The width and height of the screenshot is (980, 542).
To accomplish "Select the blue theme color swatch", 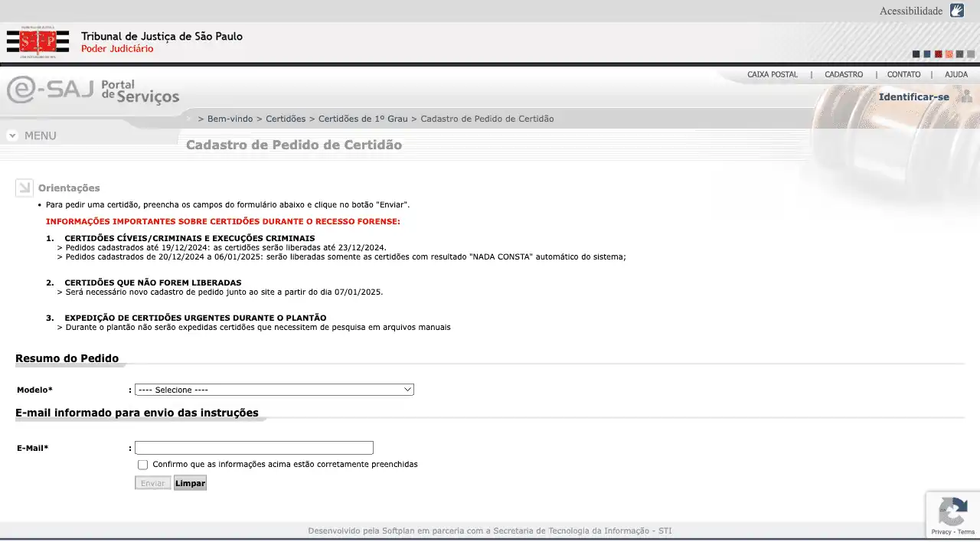I will click(927, 54).
